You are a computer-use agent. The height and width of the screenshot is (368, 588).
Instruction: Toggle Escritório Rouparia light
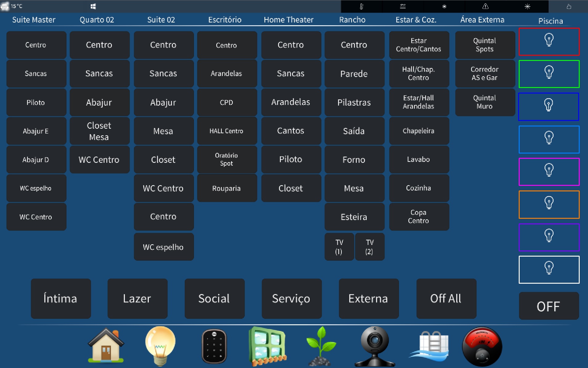point(227,188)
